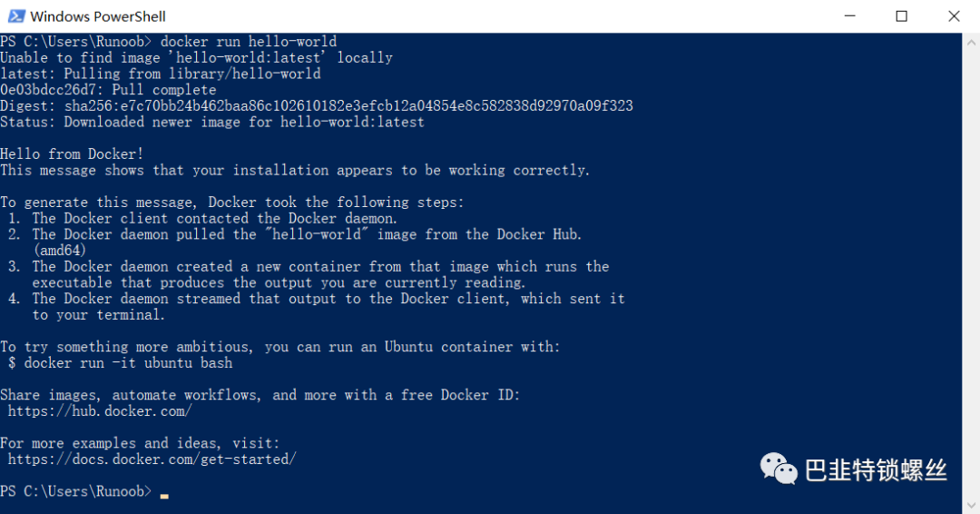Screen dimensions: 980x514
Task: Click the scrollbar down arrow
Action: tap(971, 504)
